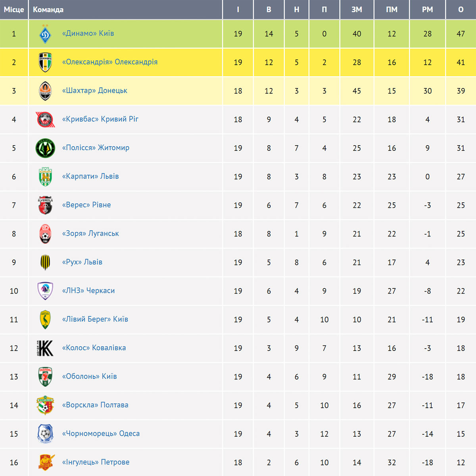
Task: Sort table by the О points column
Action: point(461,10)
